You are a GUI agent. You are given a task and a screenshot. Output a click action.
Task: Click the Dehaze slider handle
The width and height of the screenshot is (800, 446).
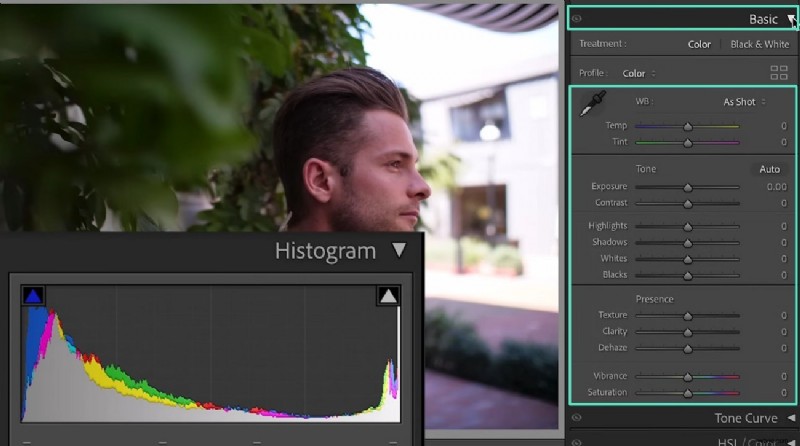pyautogui.click(x=688, y=349)
